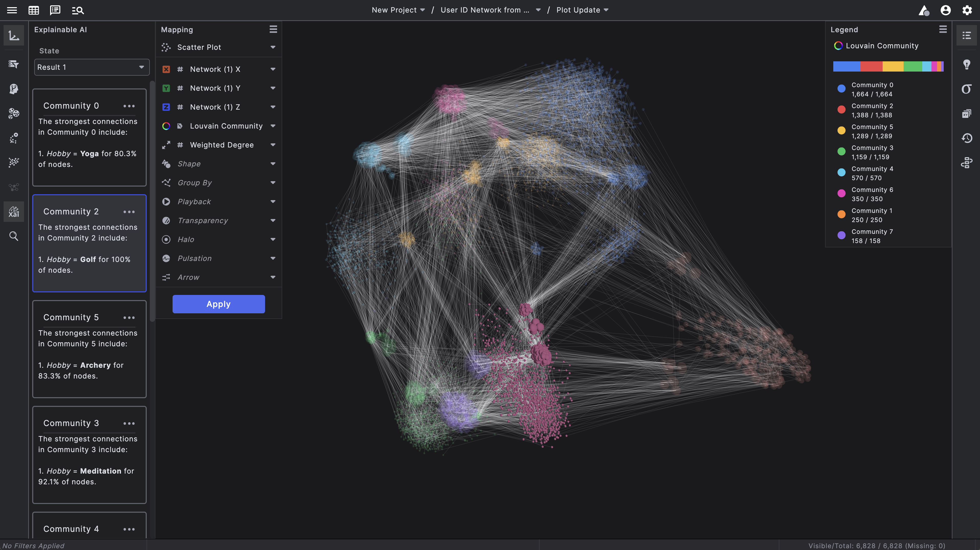Open the settings gear icon
Viewport: 980px width, 550px height.
[967, 10]
